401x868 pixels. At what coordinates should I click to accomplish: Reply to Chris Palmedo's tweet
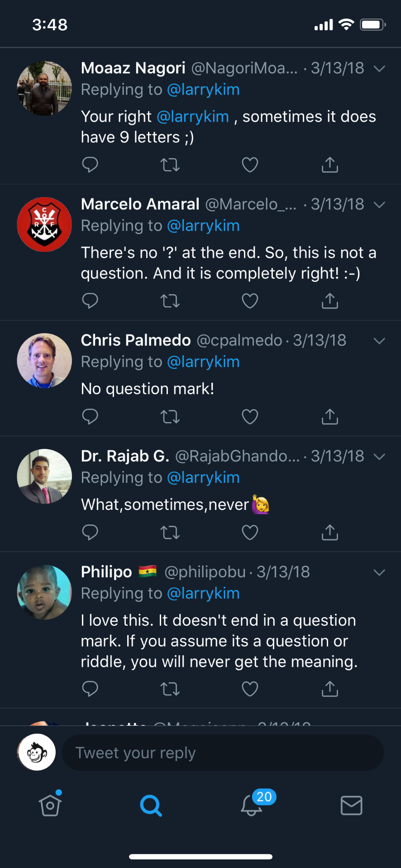[x=90, y=416]
